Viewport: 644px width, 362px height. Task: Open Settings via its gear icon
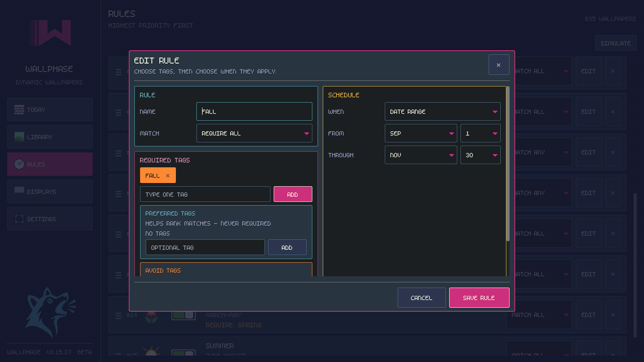pos(19,219)
